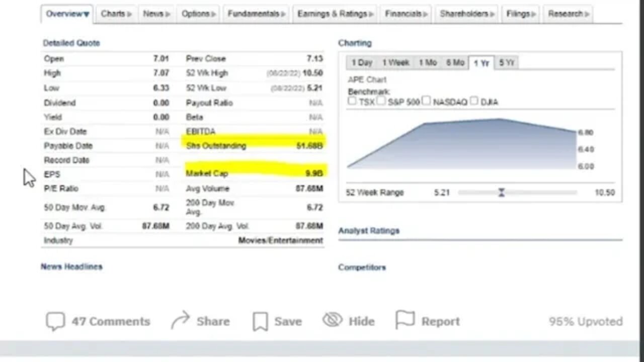Expand the News tab arrow

pyautogui.click(x=168, y=14)
